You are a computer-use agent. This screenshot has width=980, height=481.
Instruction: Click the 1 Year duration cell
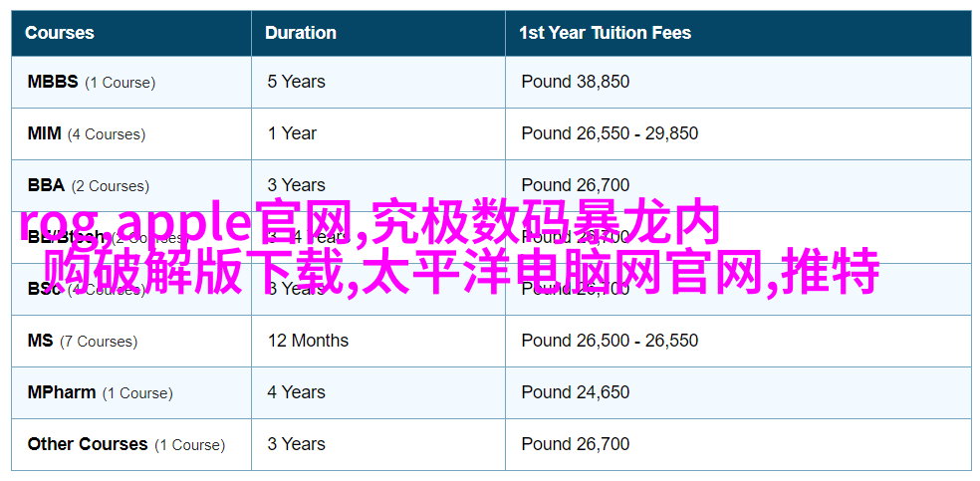point(378,133)
